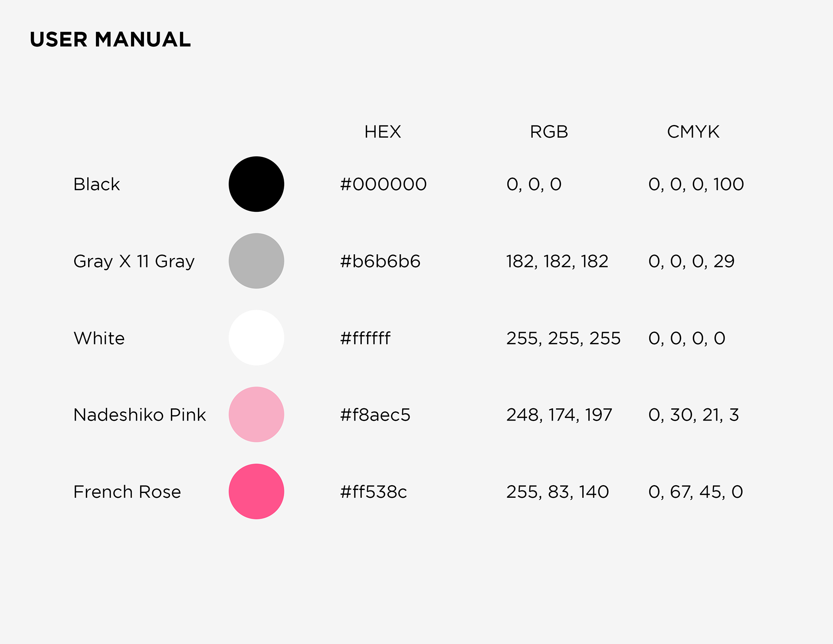Screen dimensions: 833x644
Task: Click the Black color swatch circle
Action: pos(256,184)
